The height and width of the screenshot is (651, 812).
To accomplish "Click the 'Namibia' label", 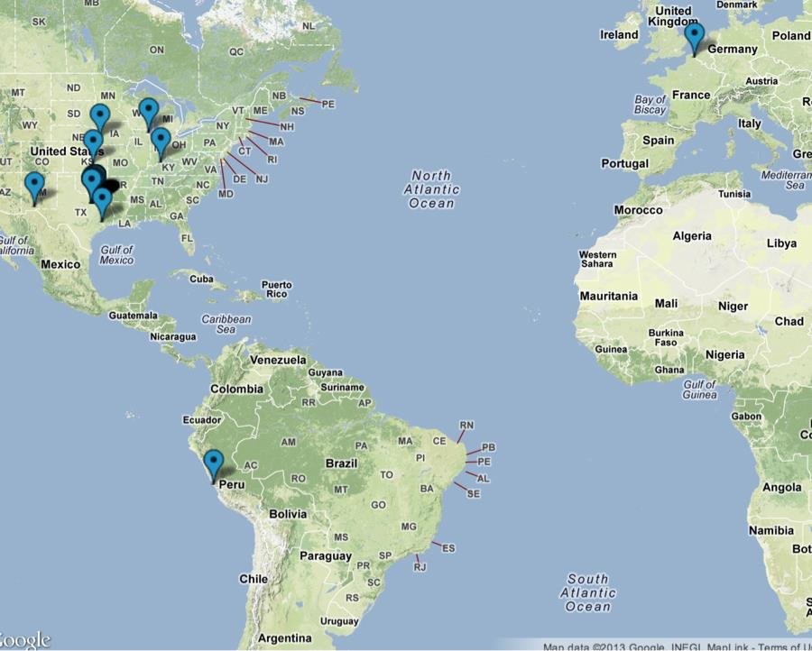I will 771,530.
